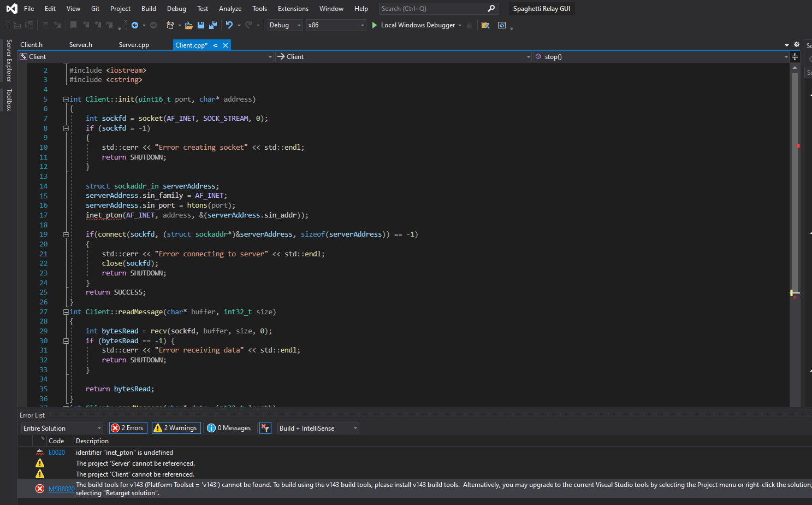Viewport: 812px width, 505px height.
Task: Open the Debug configuration dropdown
Action: [285, 25]
